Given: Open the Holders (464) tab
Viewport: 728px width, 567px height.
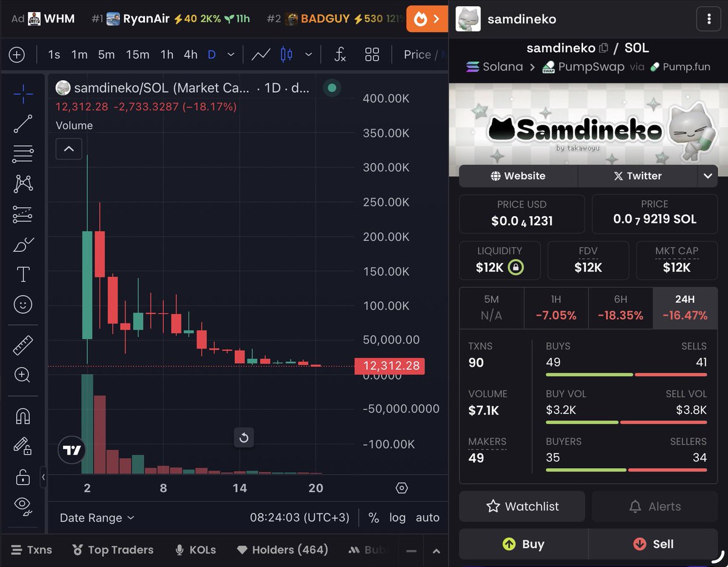Looking at the screenshot, I should [x=282, y=550].
